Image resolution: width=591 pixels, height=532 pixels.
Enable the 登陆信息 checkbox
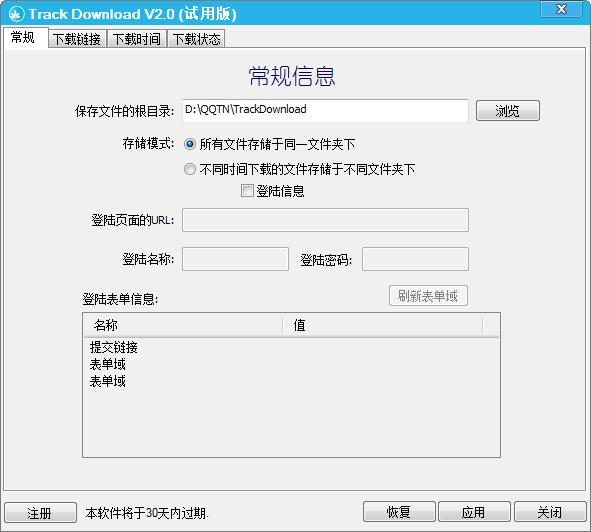tap(247, 191)
